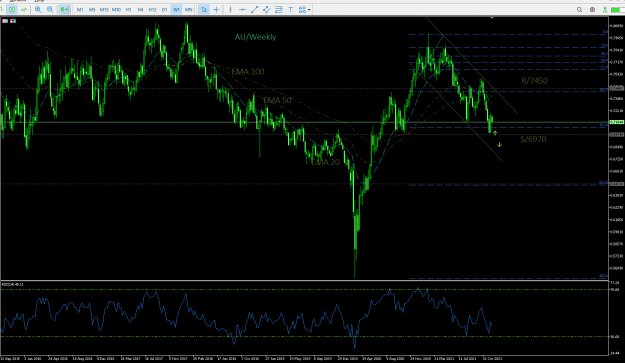Switch chart to candlestick display
Viewport: 625px width, 363px height.
pos(12,9)
